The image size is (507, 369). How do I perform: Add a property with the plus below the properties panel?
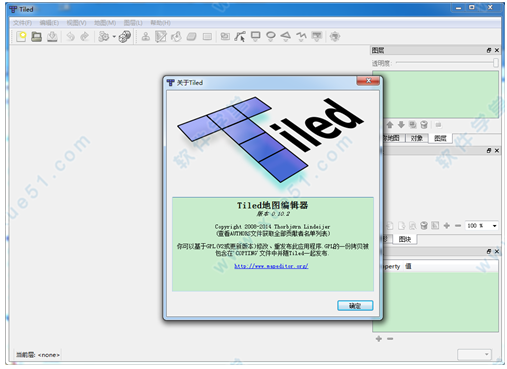pos(379,339)
